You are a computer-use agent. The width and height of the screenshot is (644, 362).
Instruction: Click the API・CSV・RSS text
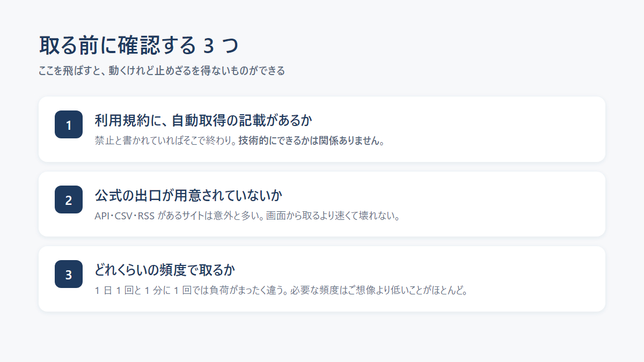pyautogui.click(x=125, y=216)
